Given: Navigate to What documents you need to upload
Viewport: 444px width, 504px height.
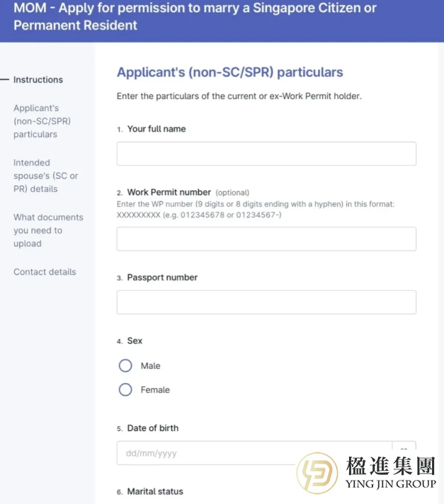Looking at the screenshot, I should pos(48,230).
